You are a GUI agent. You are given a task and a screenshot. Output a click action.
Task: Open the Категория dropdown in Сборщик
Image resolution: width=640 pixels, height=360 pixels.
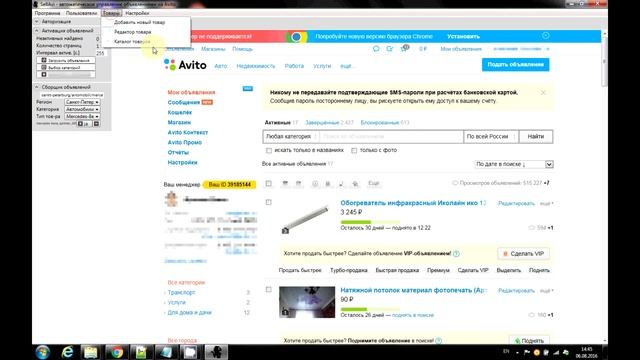(x=82, y=109)
